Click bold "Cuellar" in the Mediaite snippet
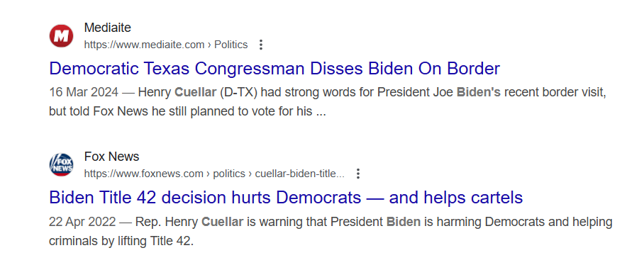Screen dimensions: 644x265 [196, 92]
